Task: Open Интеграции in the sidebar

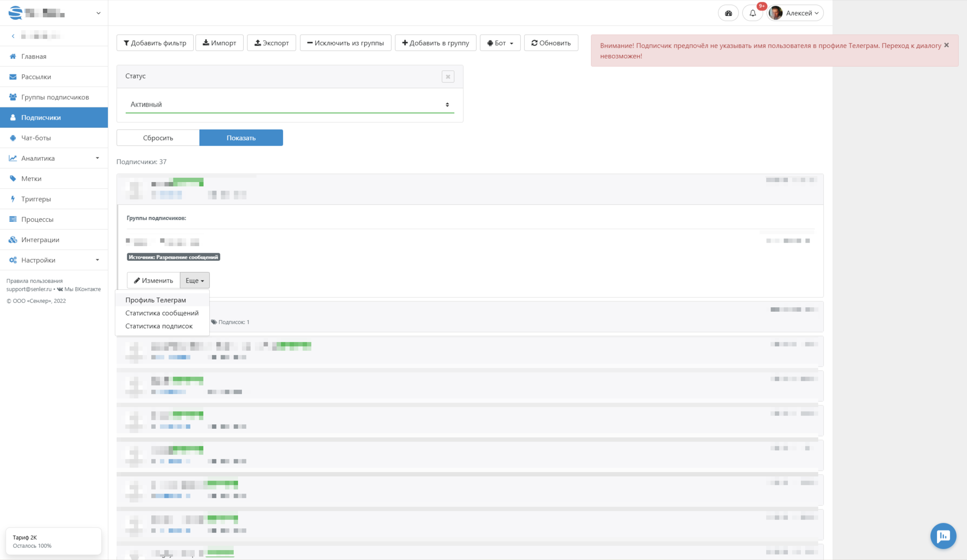Action: click(40, 240)
